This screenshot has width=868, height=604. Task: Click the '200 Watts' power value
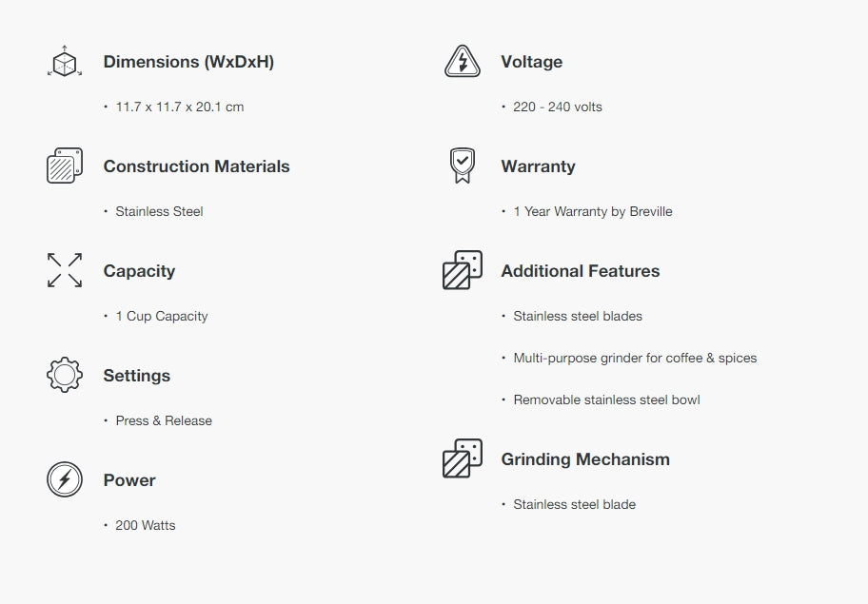click(145, 525)
